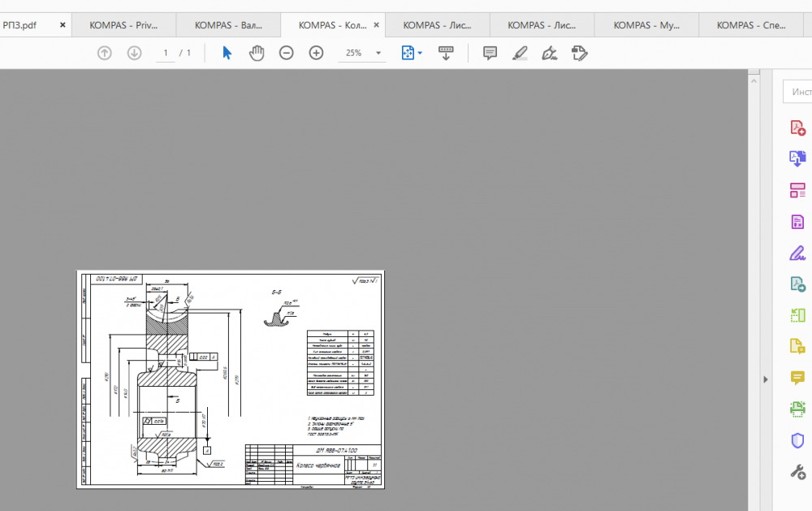Go to the next page arrow

coord(134,53)
